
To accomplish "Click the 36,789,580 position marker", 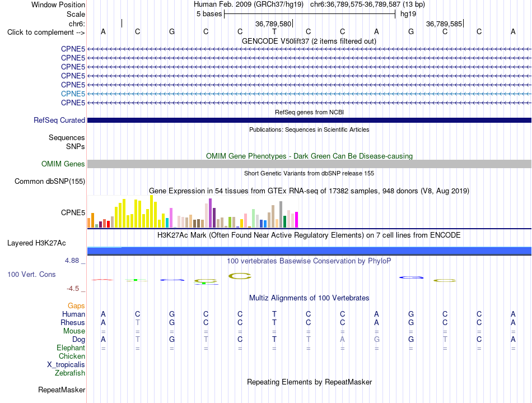I will (273, 24).
